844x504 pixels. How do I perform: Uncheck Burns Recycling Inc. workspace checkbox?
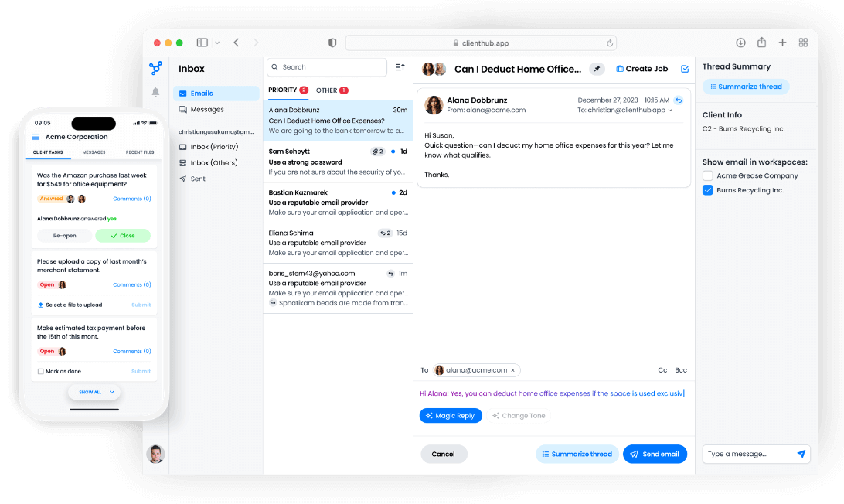pyautogui.click(x=708, y=190)
